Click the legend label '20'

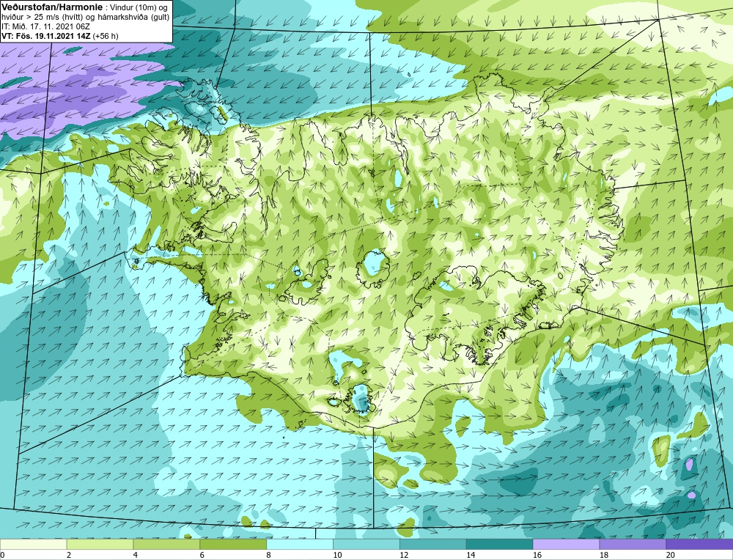pos(671,555)
